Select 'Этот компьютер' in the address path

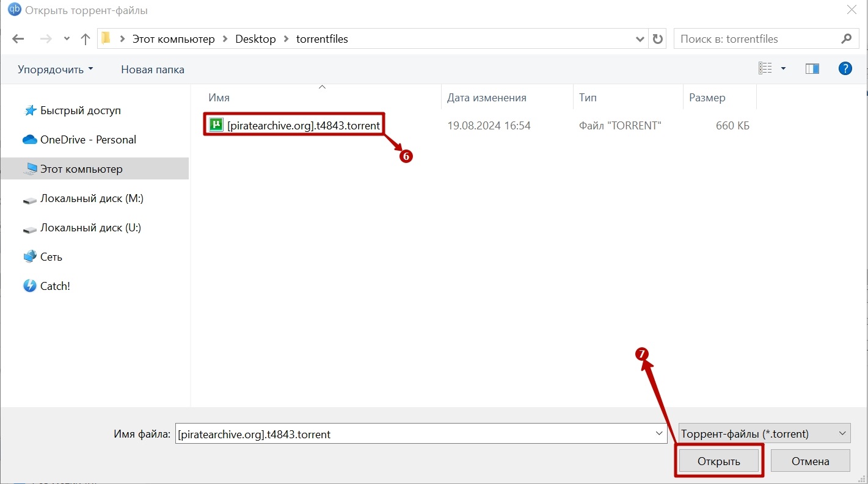coord(173,39)
